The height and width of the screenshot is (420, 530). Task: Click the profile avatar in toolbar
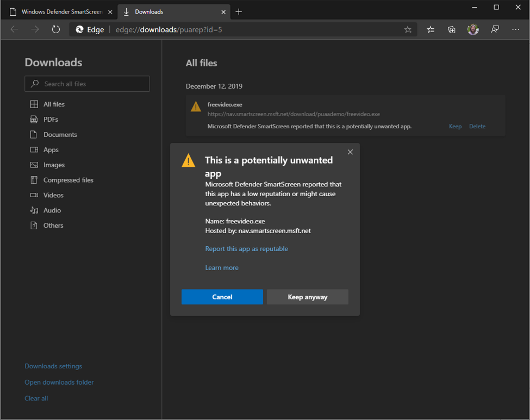472,29
